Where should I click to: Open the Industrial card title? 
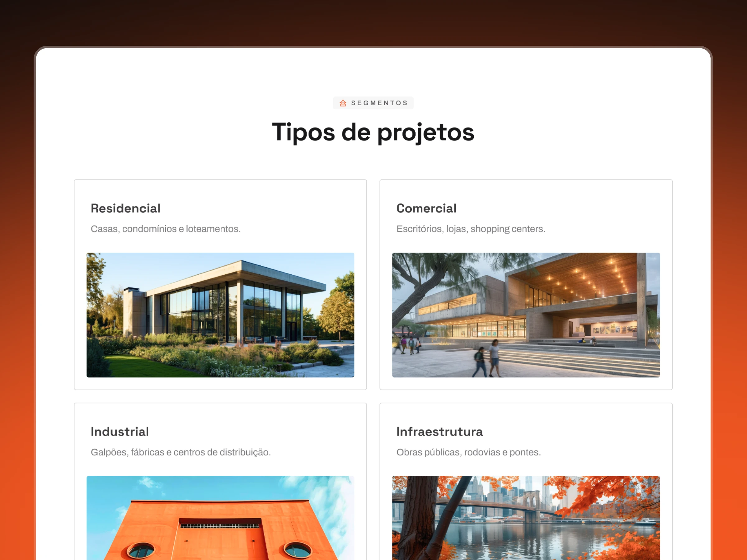[x=120, y=432]
